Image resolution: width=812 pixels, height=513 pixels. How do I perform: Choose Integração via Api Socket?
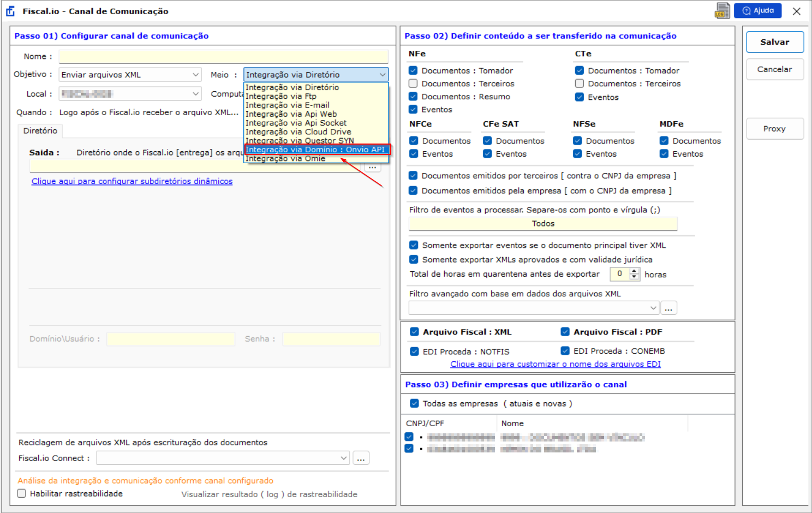316,123
